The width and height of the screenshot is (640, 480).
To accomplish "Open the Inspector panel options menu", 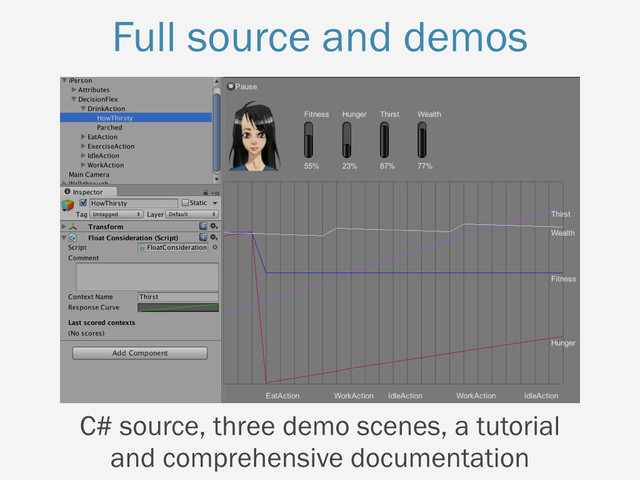I will coord(216,193).
